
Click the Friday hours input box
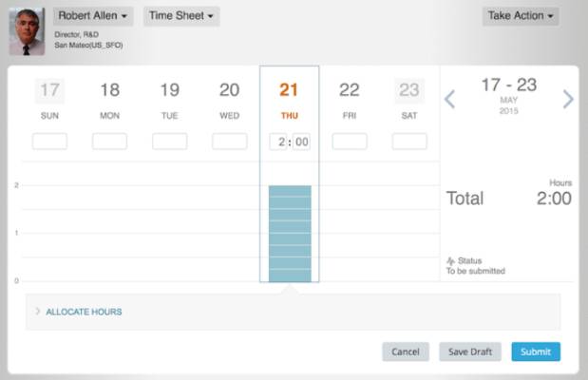point(350,142)
